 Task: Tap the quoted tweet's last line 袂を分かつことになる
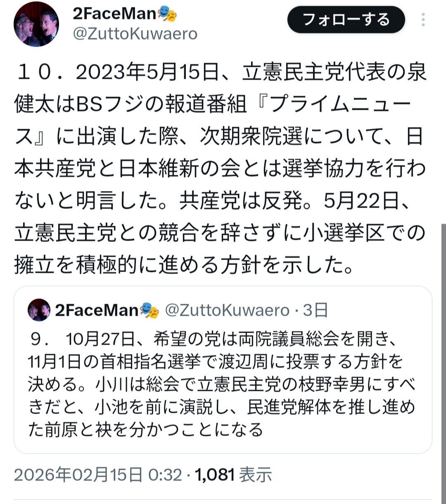145,430
